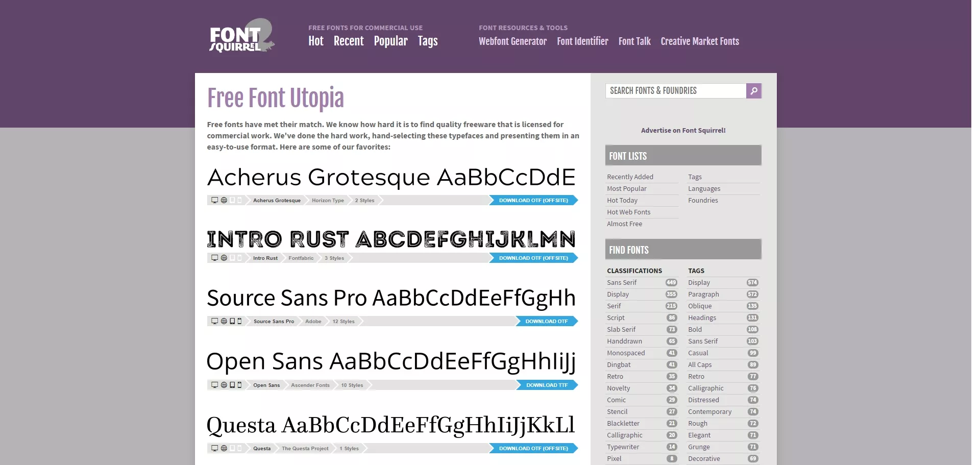Open Hot Today font list
This screenshot has height=465, width=980.
click(622, 200)
